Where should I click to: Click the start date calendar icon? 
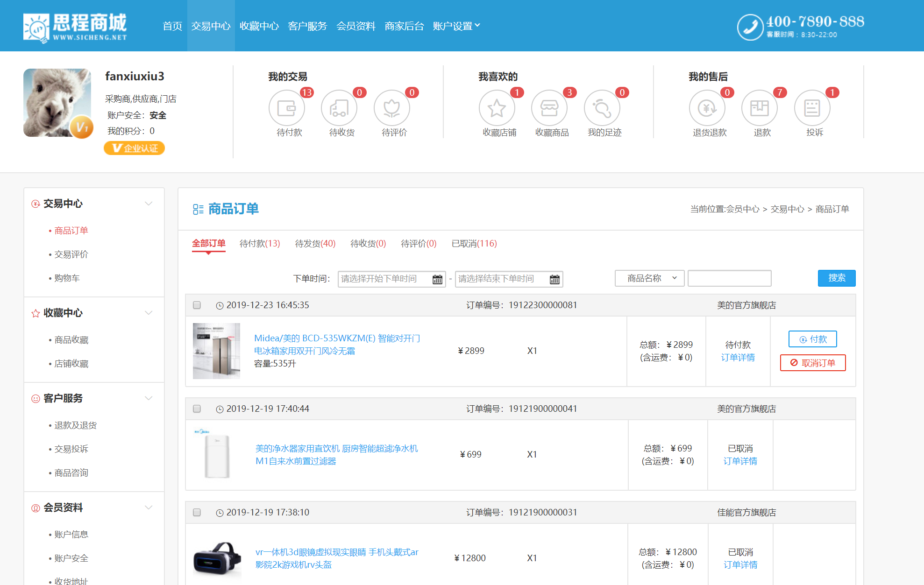(x=437, y=279)
